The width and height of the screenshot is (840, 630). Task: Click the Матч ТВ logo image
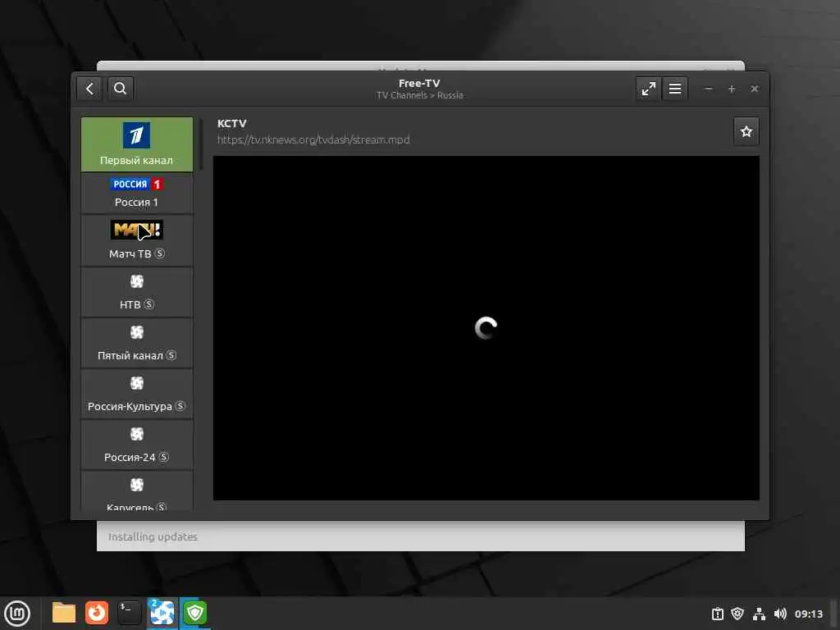pos(137,231)
